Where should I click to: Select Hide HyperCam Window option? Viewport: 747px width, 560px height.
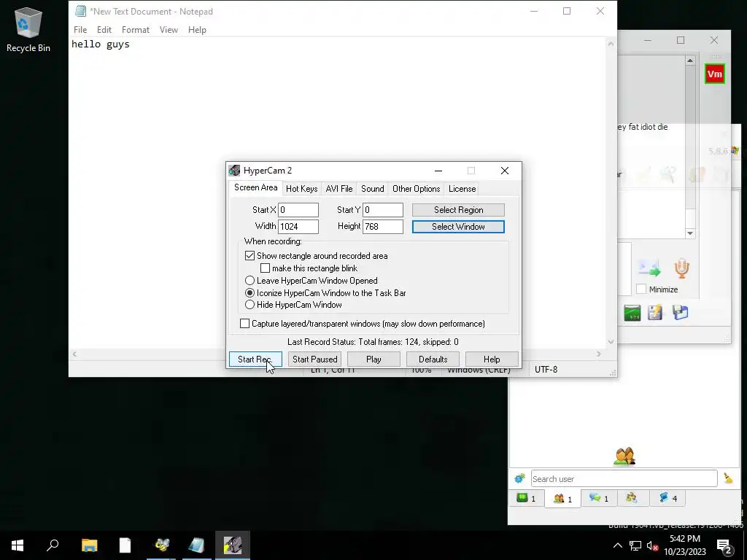pos(249,305)
